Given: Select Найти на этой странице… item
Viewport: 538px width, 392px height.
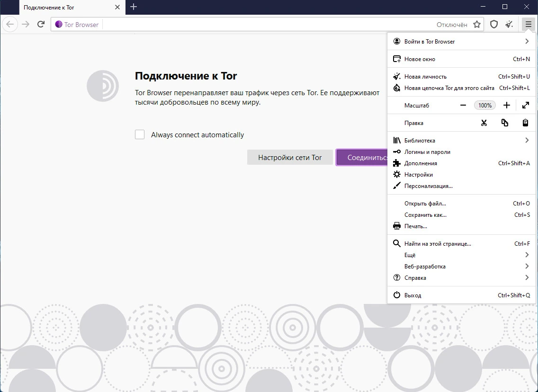Looking at the screenshot, I should coord(461,243).
